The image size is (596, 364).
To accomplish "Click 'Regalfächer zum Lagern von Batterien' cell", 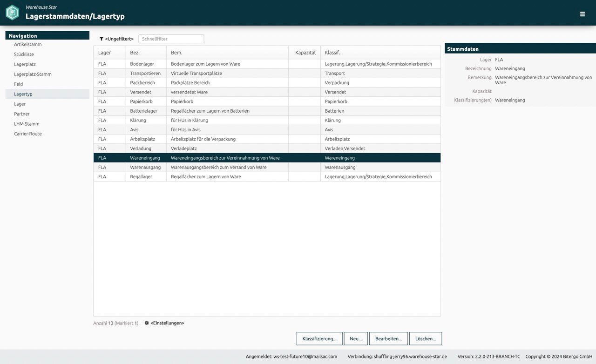I will (x=228, y=111).
